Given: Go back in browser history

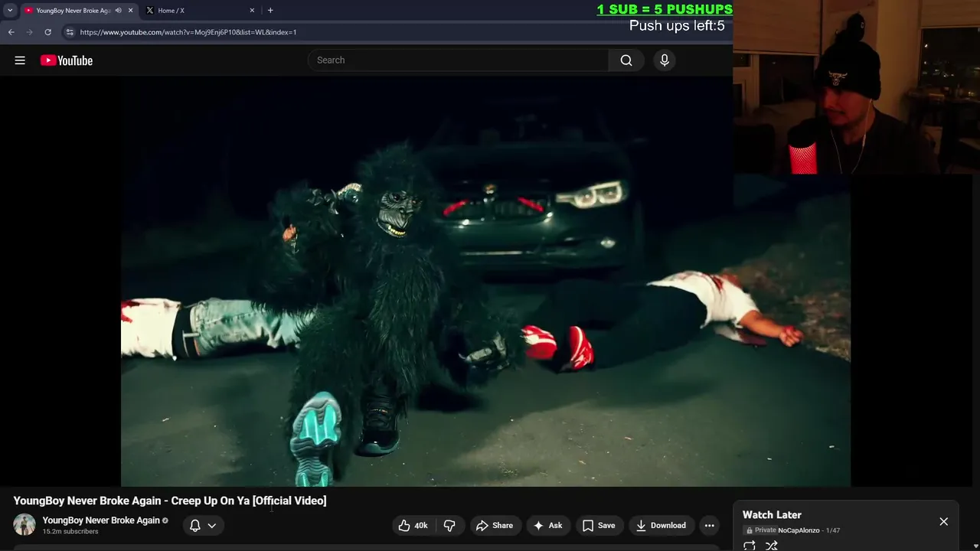Looking at the screenshot, I should 11,32.
